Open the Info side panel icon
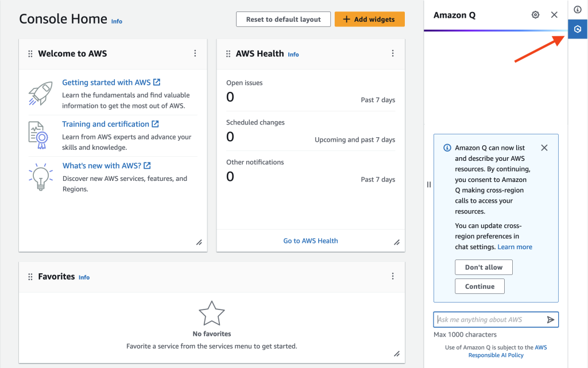The height and width of the screenshot is (368, 588). tap(577, 9)
